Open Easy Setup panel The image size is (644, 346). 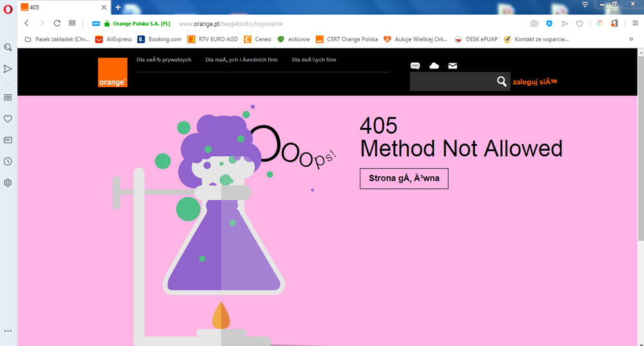click(x=635, y=23)
